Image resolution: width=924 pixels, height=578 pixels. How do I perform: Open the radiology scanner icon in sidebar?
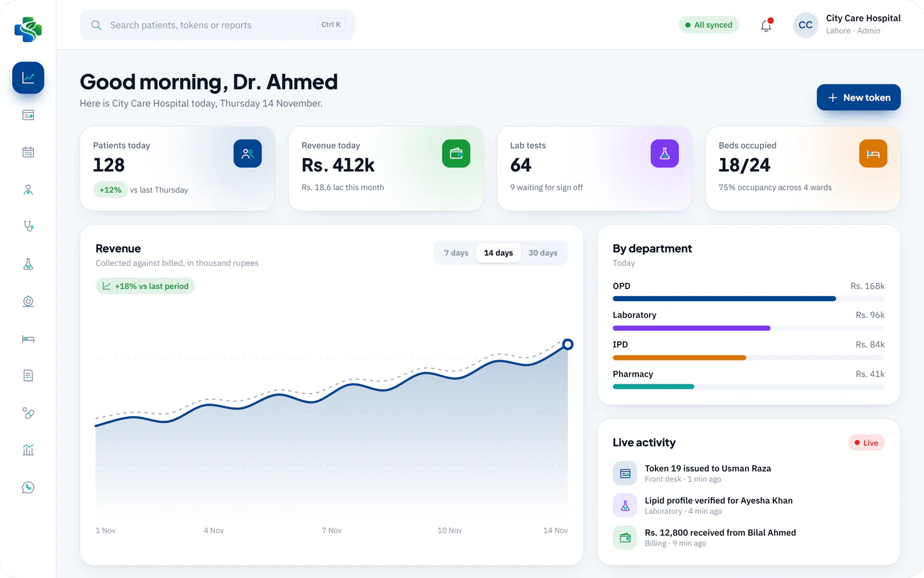[28, 301]
